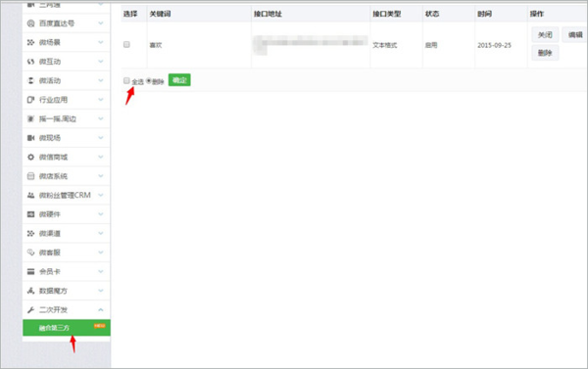
Task: Open the 数据魔方 menu label
Action: click(x=53, y=291)
